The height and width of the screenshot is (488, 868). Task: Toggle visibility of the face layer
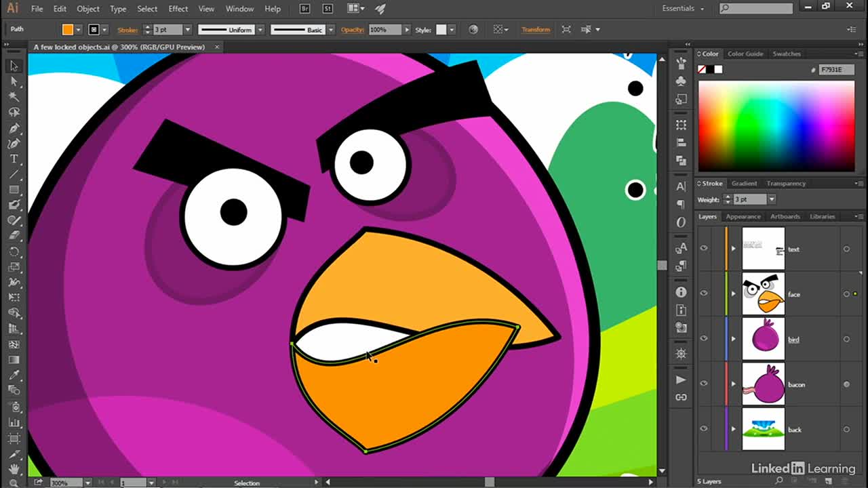(704, 293)
